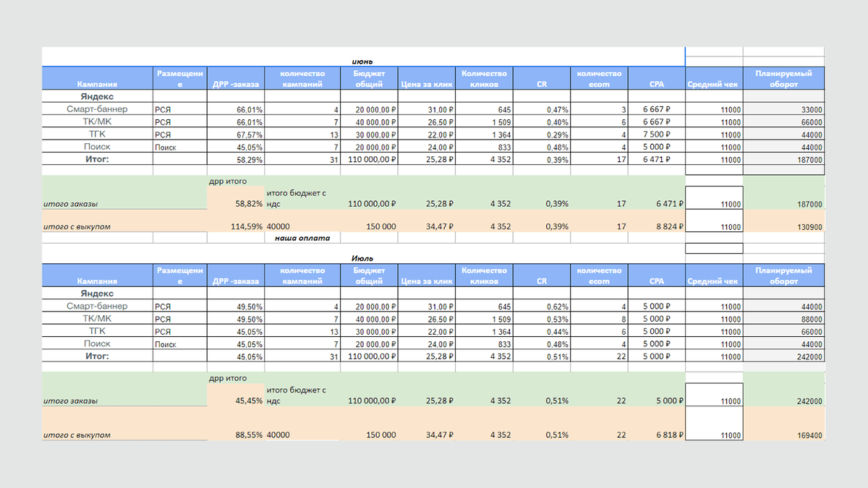The width and height of the screenshot is (868, 488).
Task: Select June table's 'количество ecom' header
Action: tap(599, 78)
